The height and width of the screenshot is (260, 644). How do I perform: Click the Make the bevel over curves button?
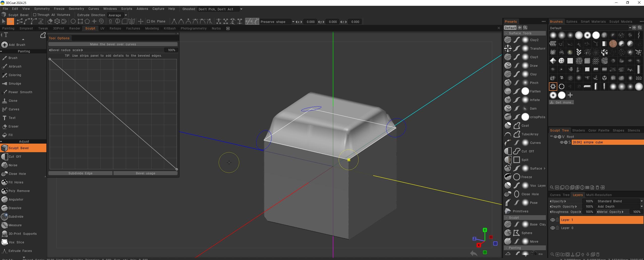[x=113, y=44]
